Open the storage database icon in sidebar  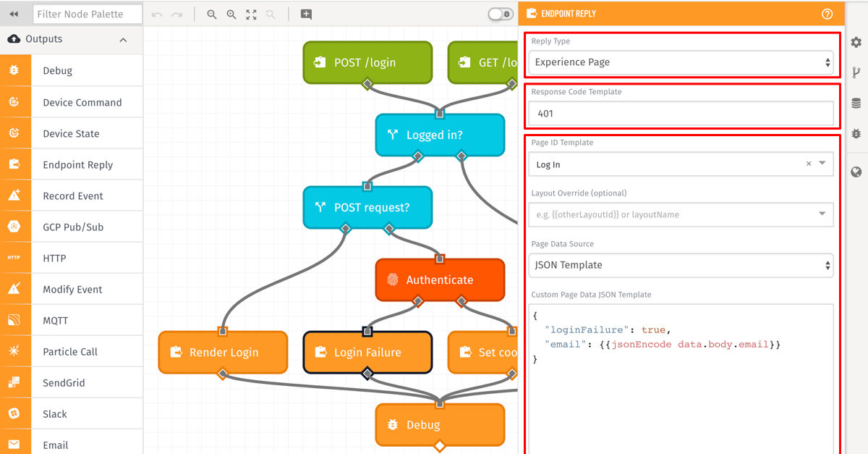pos(856,104)
